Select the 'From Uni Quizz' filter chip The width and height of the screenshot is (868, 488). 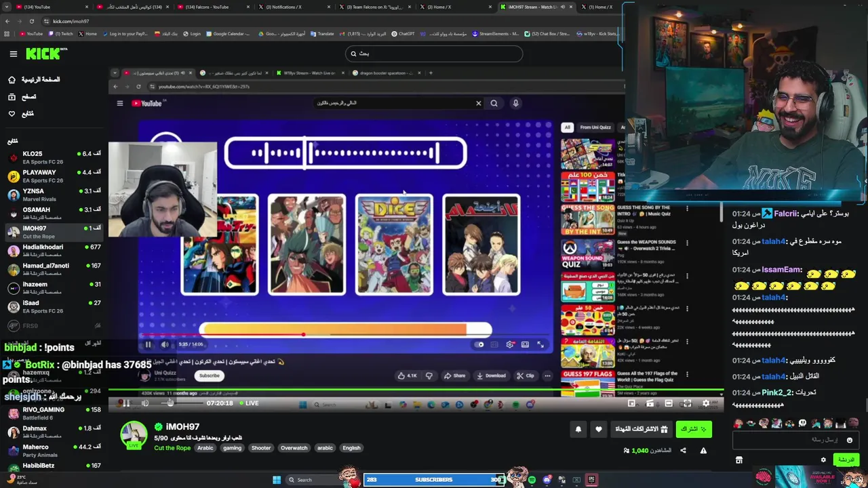pos(595,127)
